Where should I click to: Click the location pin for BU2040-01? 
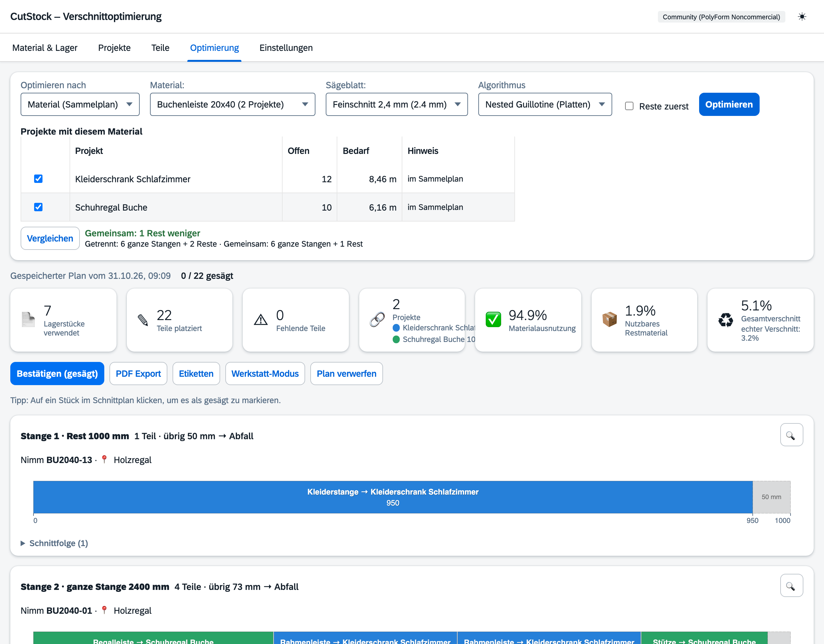(x=105, y=610)
